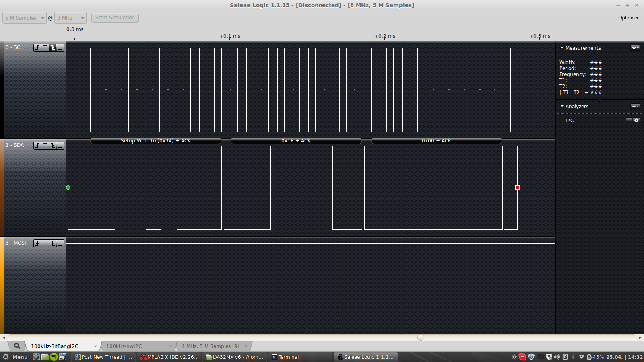Select the I2C analyzer entry

570,120
